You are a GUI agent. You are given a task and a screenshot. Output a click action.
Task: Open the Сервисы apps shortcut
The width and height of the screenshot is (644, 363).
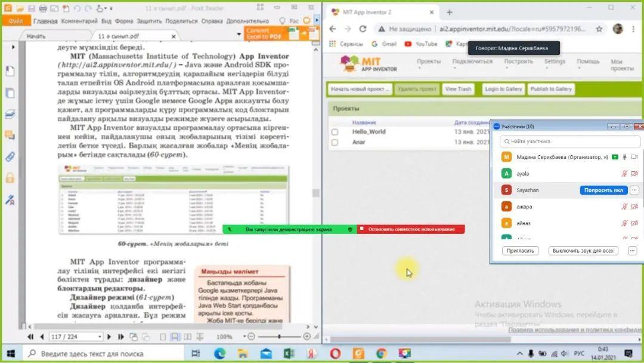click(346, 44)
